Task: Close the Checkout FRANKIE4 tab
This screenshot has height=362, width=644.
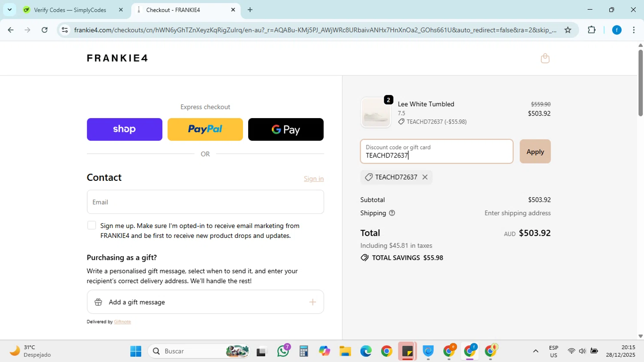Action: [x=233, y=9]
